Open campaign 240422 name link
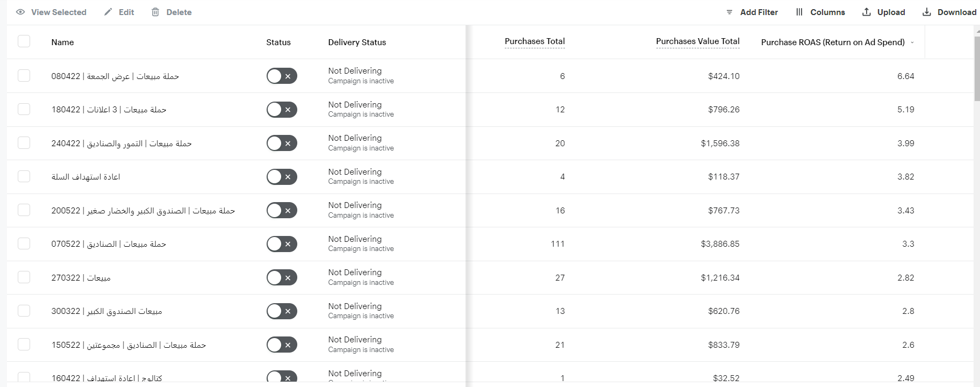980x387 pixels. coord(121,144)
